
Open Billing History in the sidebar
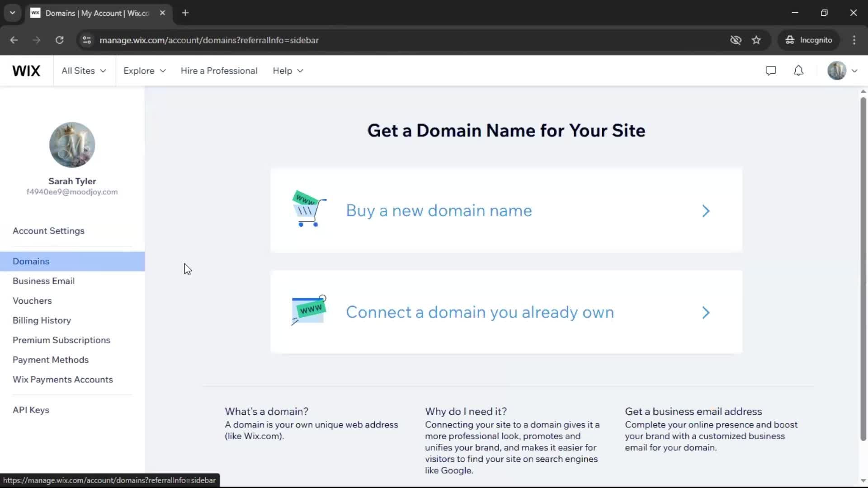42,321
